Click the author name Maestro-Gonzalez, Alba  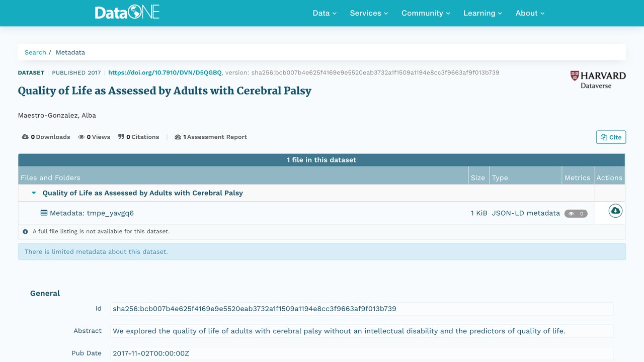[x=57, y=115]
